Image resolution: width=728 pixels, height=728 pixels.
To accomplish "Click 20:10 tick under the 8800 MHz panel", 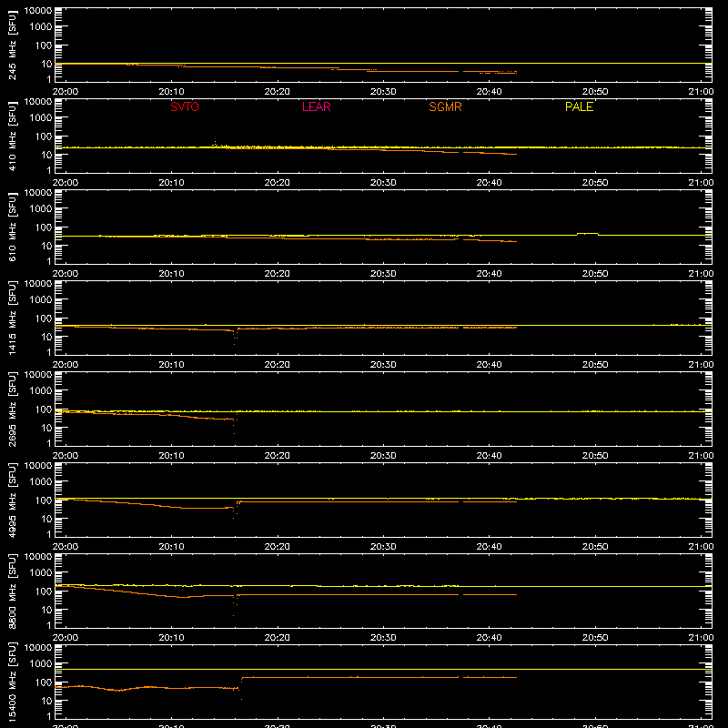I will tap(171, 638).
